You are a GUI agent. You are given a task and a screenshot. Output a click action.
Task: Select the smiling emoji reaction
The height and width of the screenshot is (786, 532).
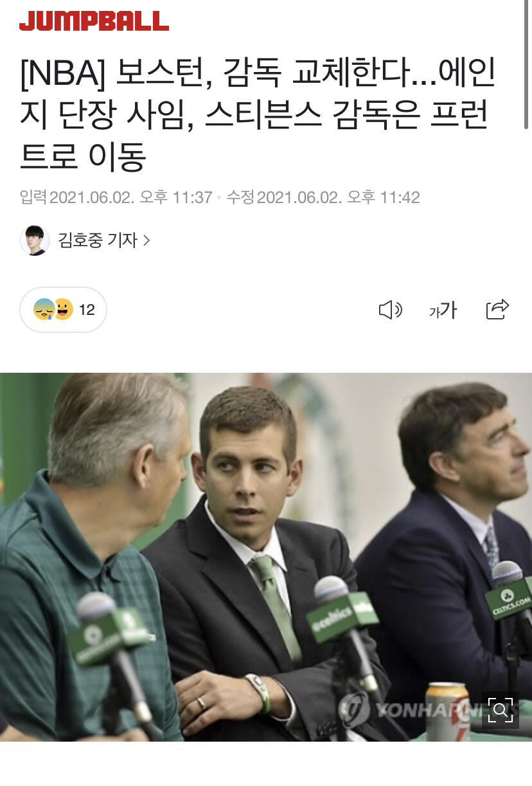point(63,310)
